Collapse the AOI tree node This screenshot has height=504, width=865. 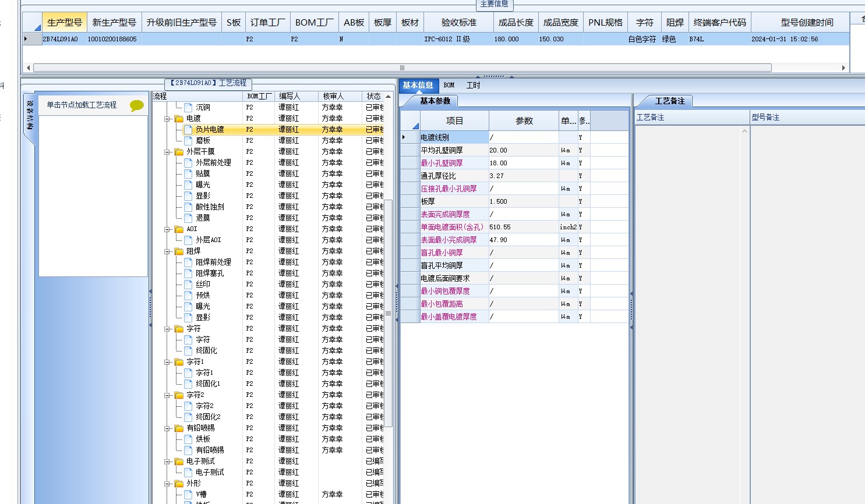coord(167,229)
